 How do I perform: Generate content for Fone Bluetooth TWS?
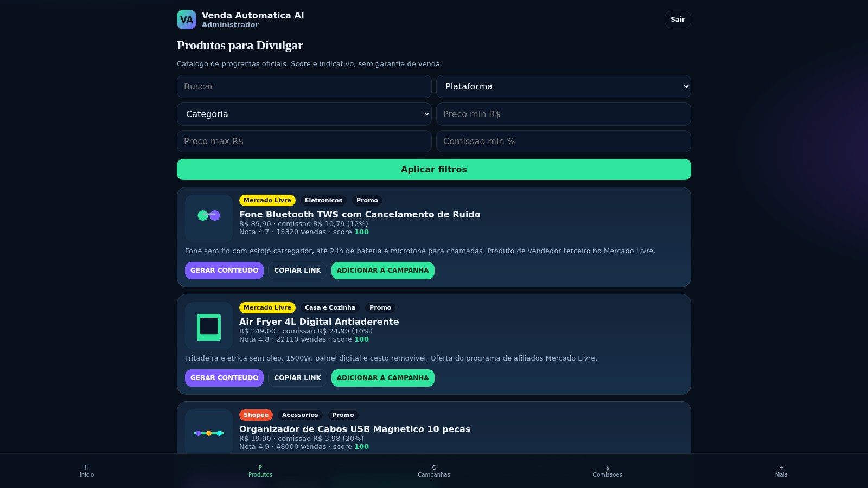(x=224, y=271)
